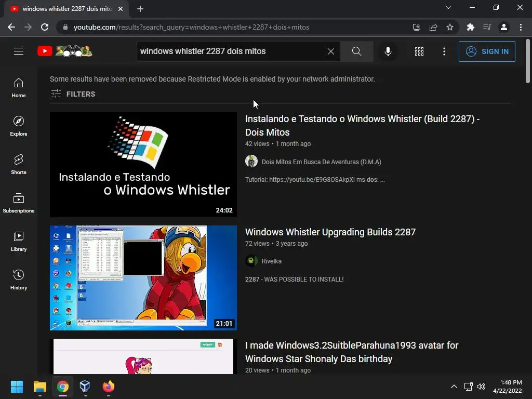Open the Instalando e Testando Whistler thumbnail

(x=143, y=165)
